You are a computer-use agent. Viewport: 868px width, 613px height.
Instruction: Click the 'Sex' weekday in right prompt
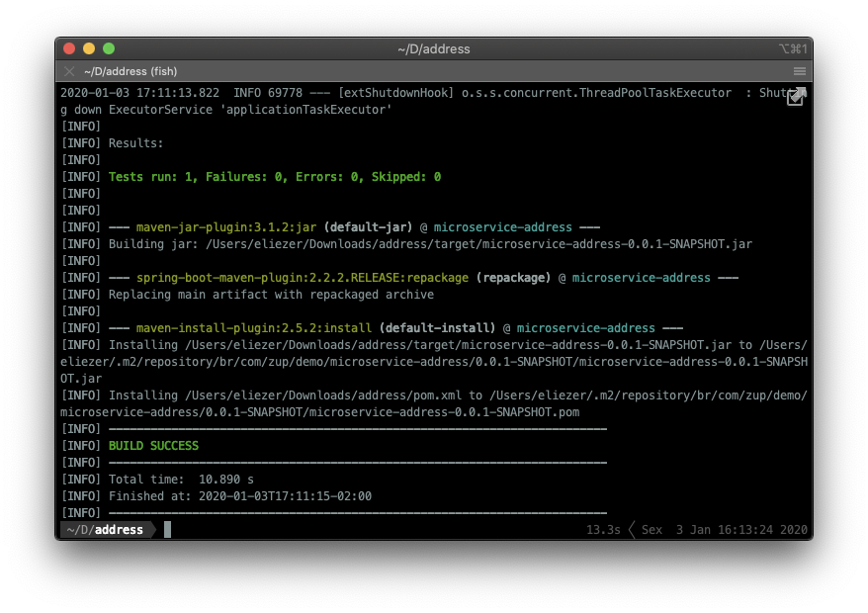click(x=651, y=530)
